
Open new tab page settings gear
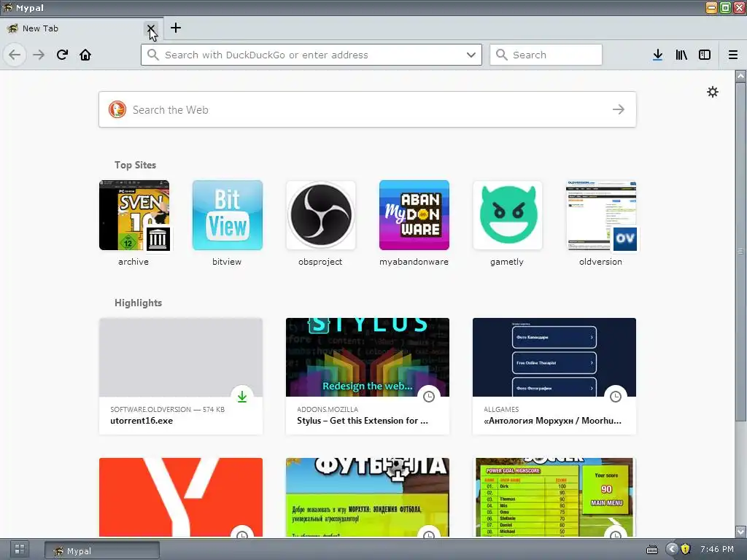pyautogui.click(x=713, y=92)
